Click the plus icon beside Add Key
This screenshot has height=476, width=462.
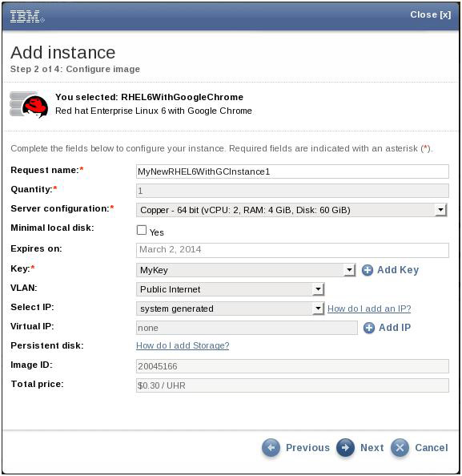point(367,270)
